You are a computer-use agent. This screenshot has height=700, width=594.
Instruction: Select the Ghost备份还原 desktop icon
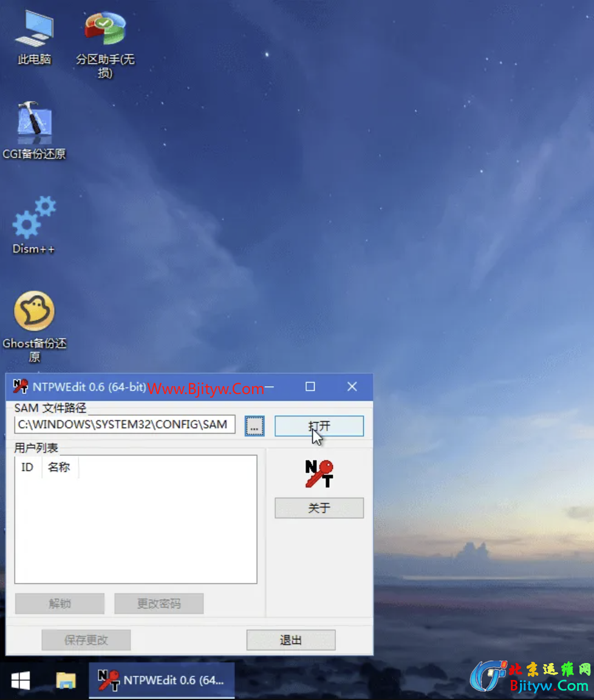click(34, 311)
